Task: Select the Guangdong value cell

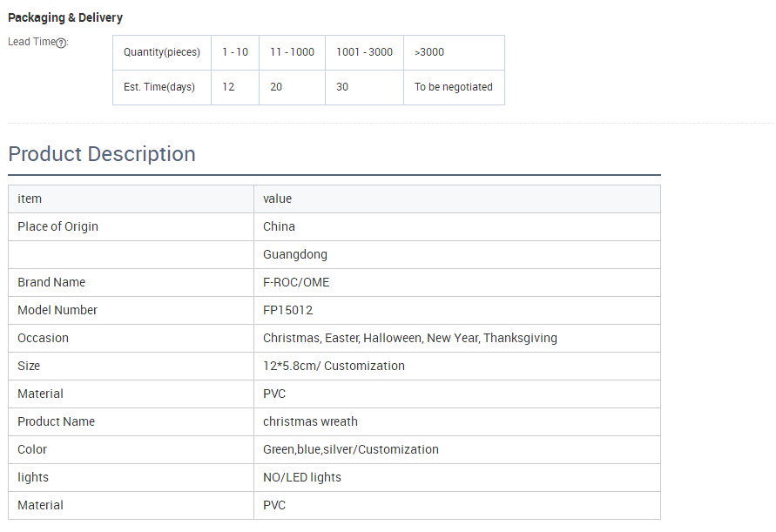Action: tap(456, 255)
